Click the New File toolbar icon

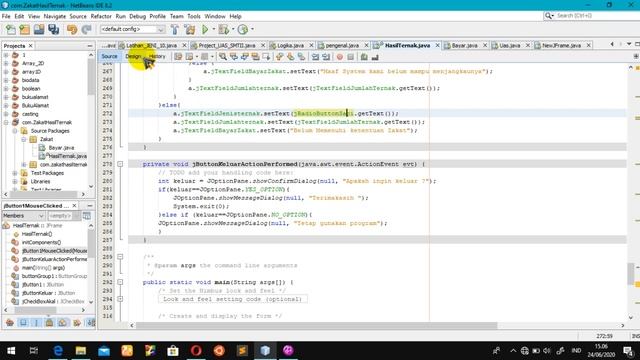coord(11,29)
